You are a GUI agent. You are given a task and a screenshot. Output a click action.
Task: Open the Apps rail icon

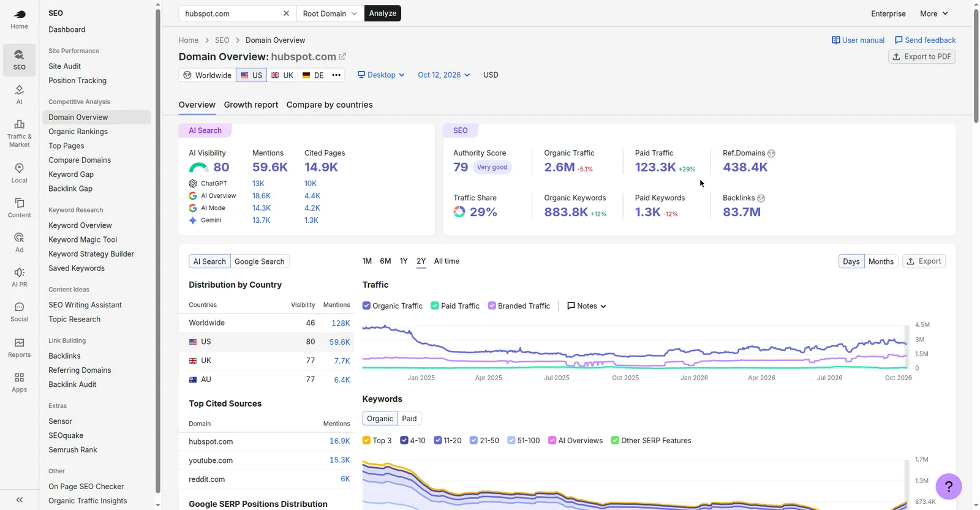coord(19,383)
